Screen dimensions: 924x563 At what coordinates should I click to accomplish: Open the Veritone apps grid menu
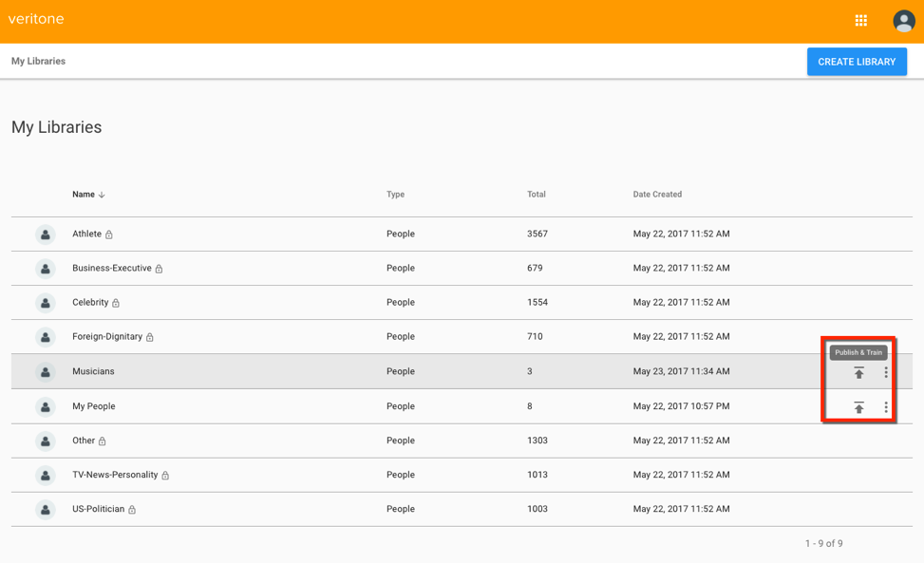860,20
